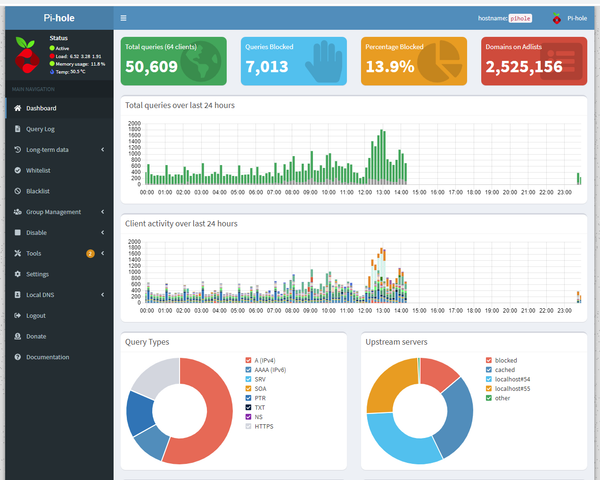Click the list icon on Domains on Adlists card
This screenshot has height=480, width=600.
coord(561,61)
